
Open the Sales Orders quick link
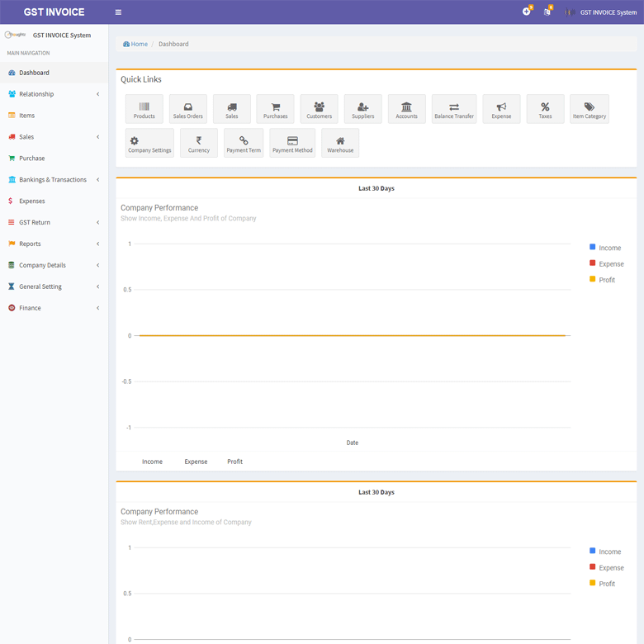(x=187, y=109)
